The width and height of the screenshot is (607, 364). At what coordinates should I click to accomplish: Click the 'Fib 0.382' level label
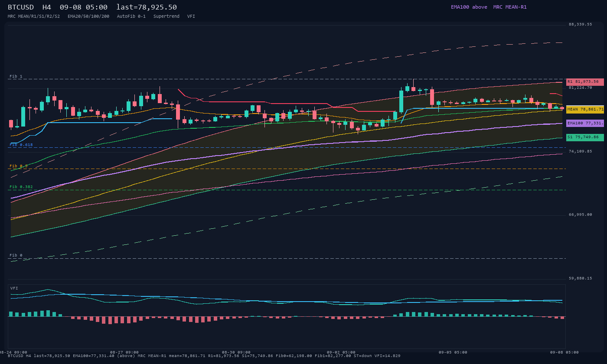(x=21, y=187)
